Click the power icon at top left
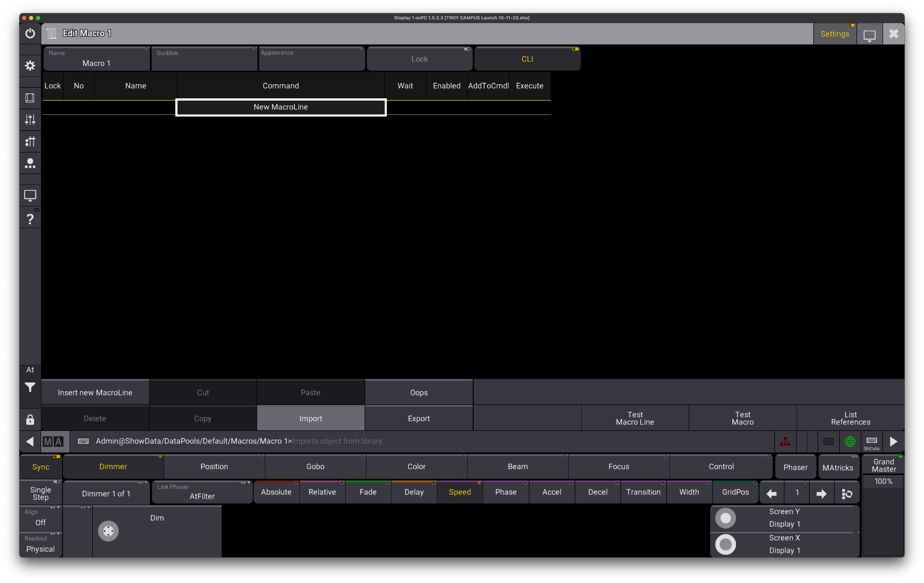 30,33
